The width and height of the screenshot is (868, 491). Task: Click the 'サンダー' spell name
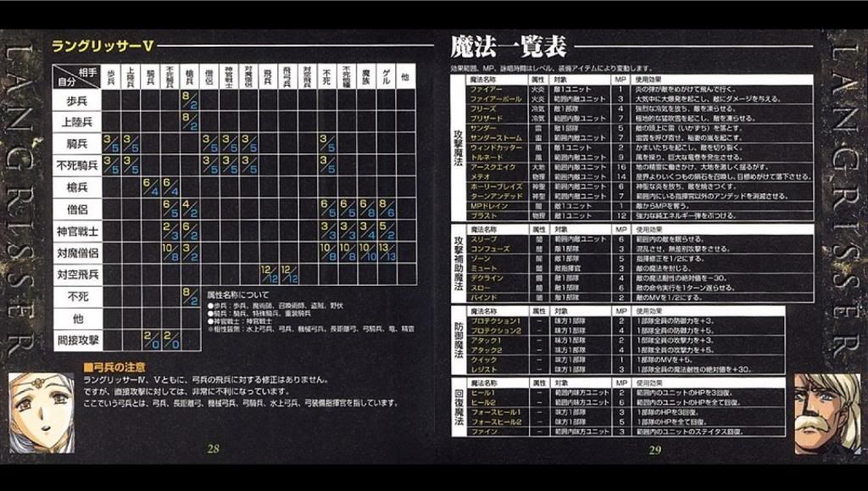pyautogui.click(x=484, y=128)
